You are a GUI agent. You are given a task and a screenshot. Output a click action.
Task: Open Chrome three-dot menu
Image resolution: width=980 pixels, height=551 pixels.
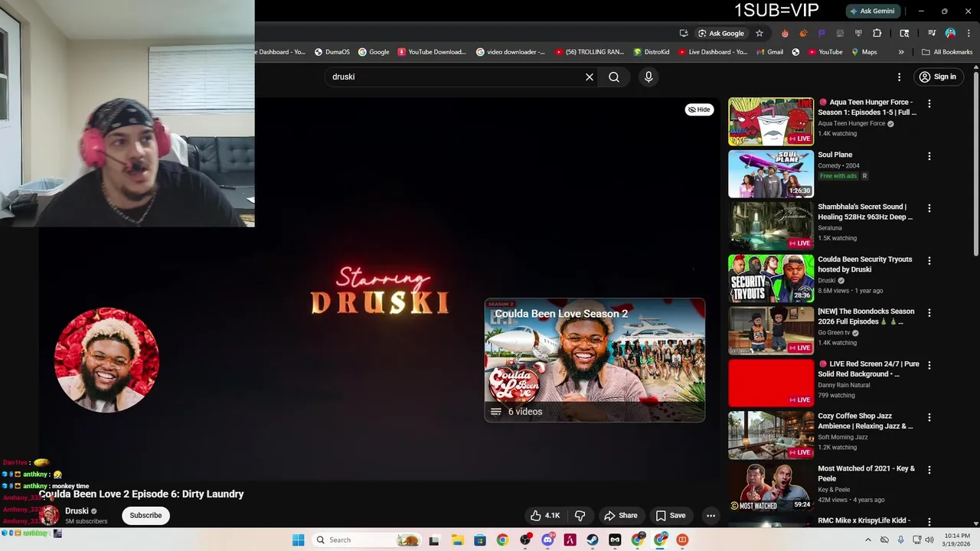[968, 33]
